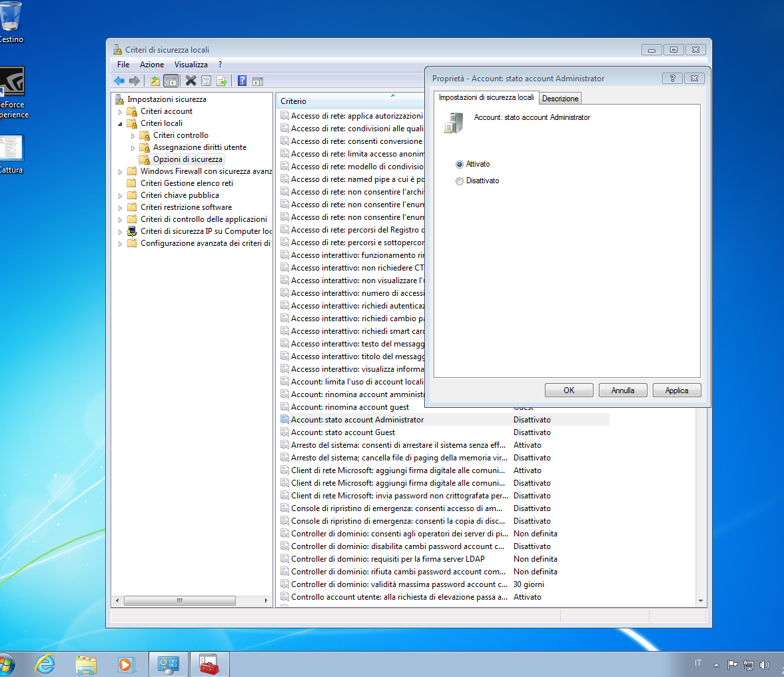Click the blue Back arrow in toolbar
Screen dimensions: 784x677
click(119, 81)
